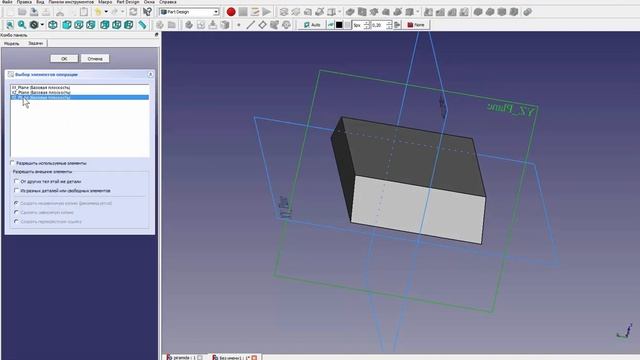Click the None autogroup button
This screenshot has width=640, height=360.
416,25
